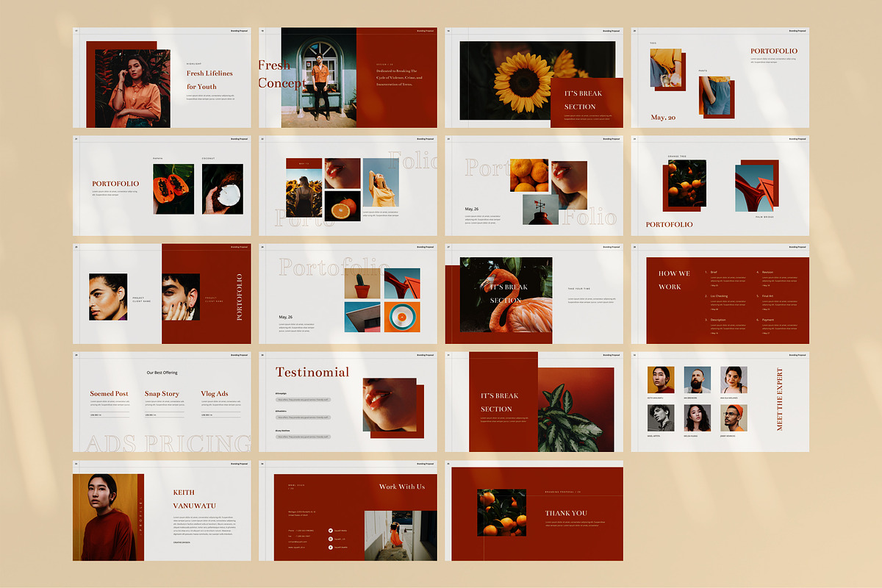Click the first grey testimonial quote bar

coord(303,400)
